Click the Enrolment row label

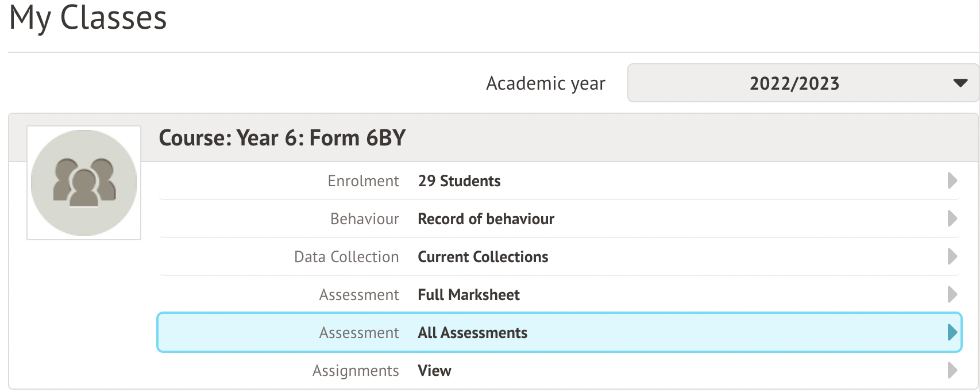click(363, 181)
